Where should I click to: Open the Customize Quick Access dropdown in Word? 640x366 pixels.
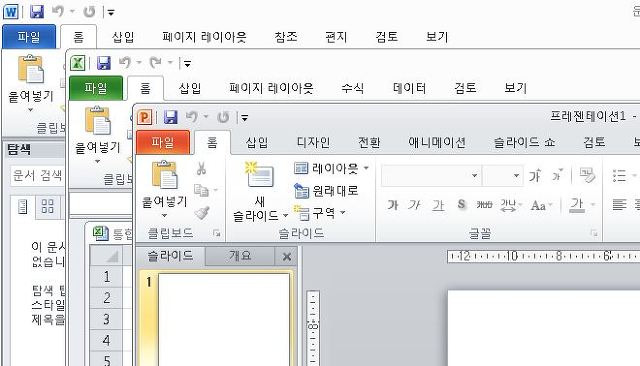[x=111, y=13]
